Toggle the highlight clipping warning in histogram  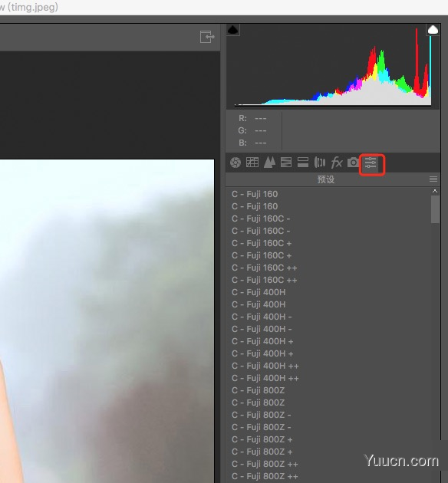point(433,30)
